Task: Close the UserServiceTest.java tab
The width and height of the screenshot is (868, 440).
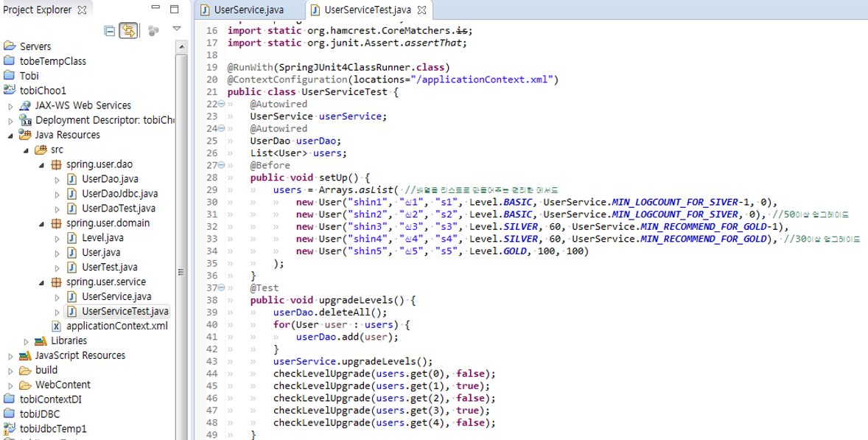Action: (421, 10)
